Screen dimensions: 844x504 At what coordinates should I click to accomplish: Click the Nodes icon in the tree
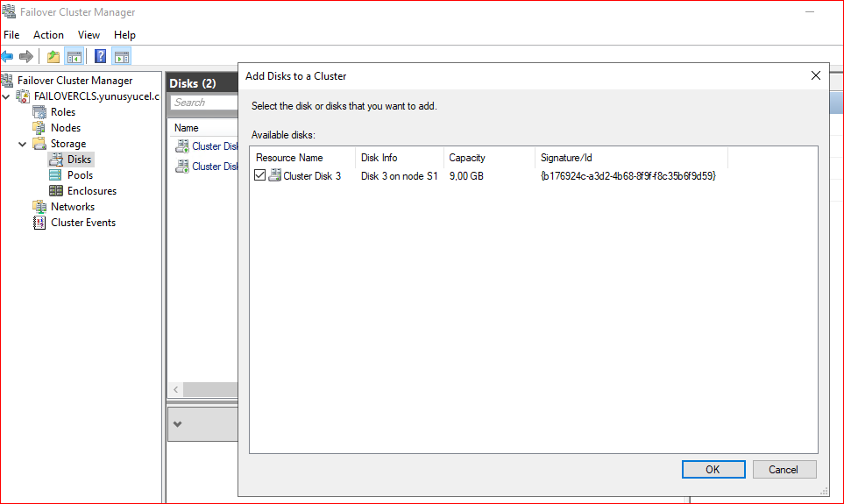point(39,128)
